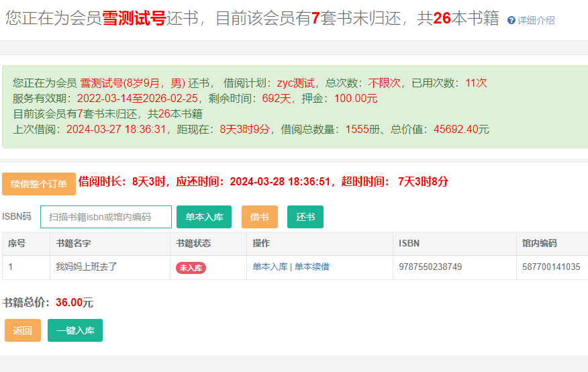
Task: Click green 单本入库 button beside ISBN field
Action: [204, 217]
